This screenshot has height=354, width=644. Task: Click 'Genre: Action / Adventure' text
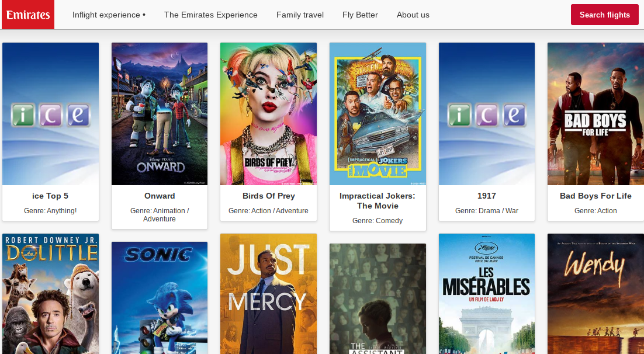[268, 211]
